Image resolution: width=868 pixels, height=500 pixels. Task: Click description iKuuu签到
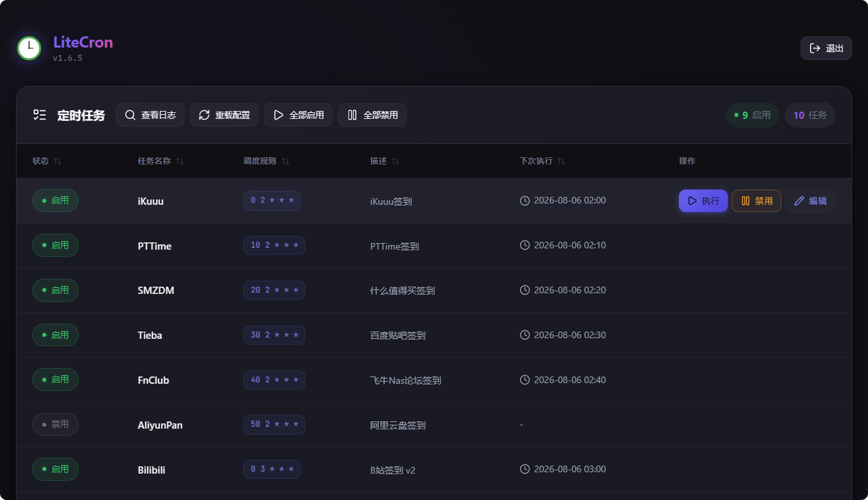coord(391,201)
